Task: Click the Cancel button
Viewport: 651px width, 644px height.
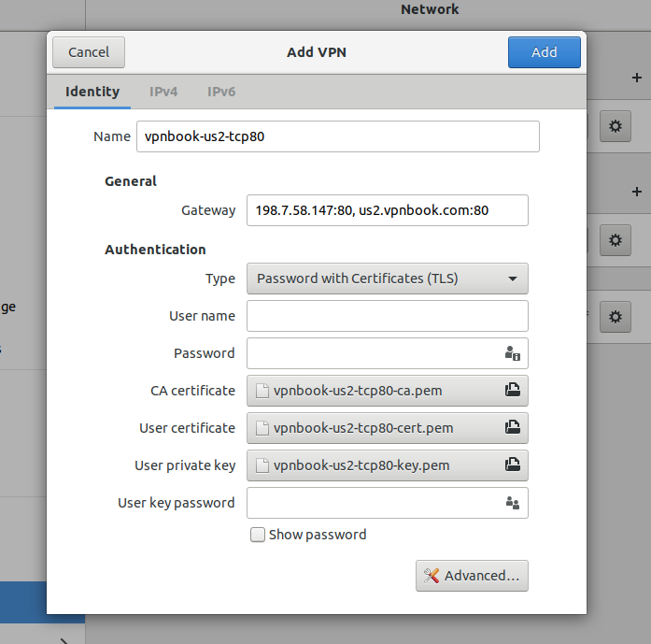Action: point(89,52)
